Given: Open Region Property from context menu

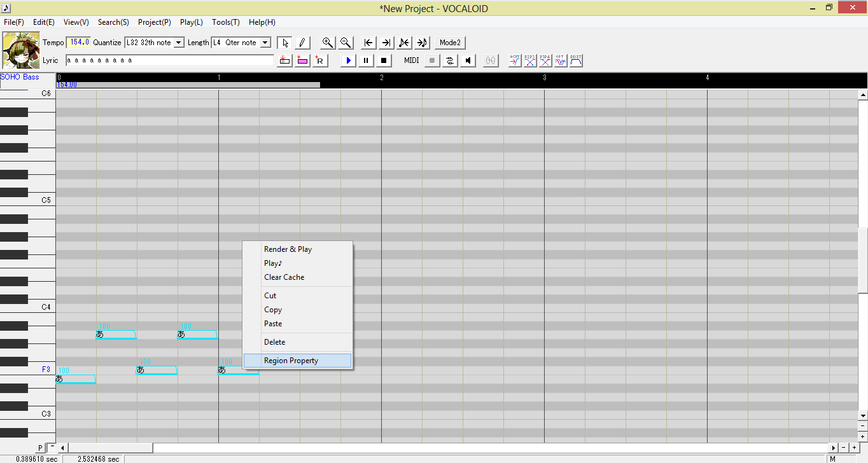Looking at the screenshot, I should 297,361.
